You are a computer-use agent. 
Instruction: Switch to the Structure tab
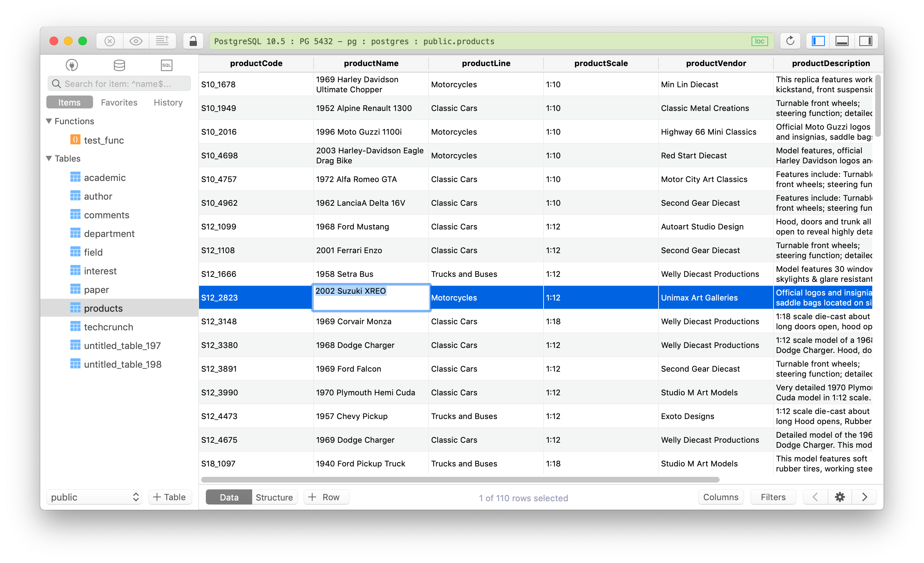[x=274, y=497]
